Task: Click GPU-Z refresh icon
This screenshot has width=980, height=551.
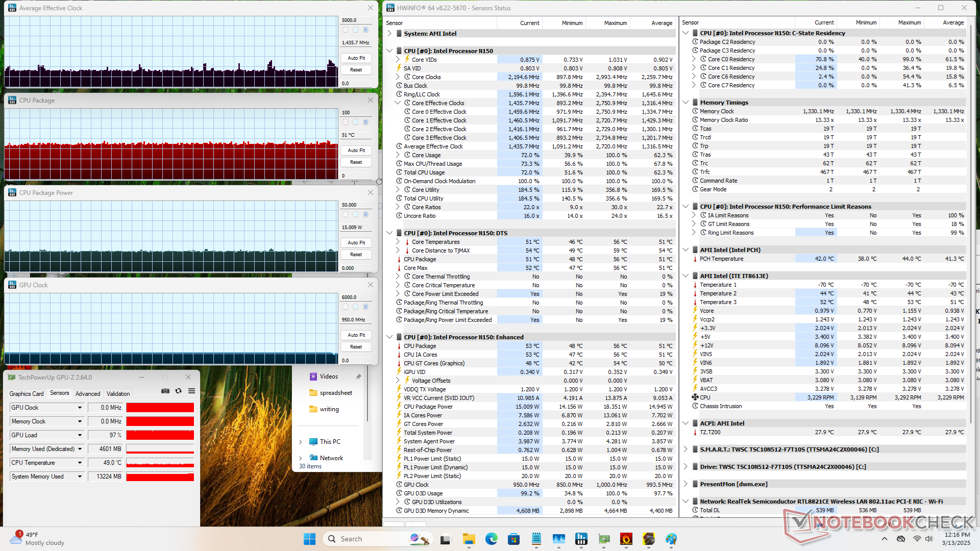Action: coord(178,391)
